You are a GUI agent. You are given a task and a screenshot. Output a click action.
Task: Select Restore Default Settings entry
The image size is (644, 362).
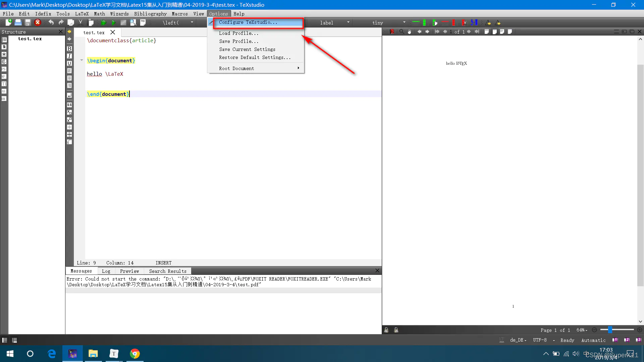click(x=256, y=57)
